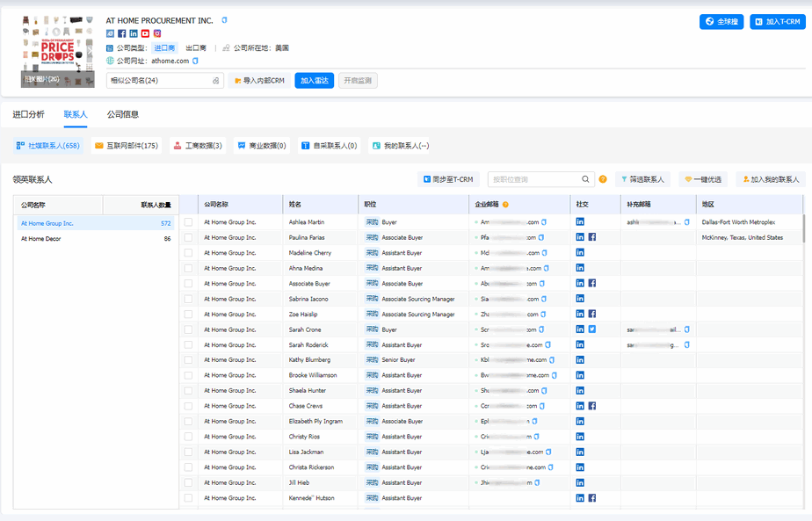The height and width of the screenshot is (521, 812).
Task: Click the orange help icon beside search box
Action: 603,179
